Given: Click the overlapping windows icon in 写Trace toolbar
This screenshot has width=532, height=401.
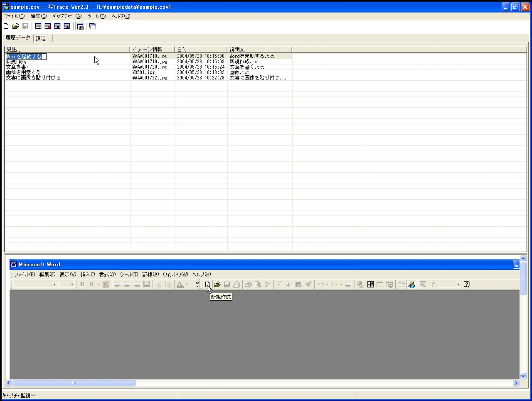Looking at the screenshot, I should (x=93, y=26).
